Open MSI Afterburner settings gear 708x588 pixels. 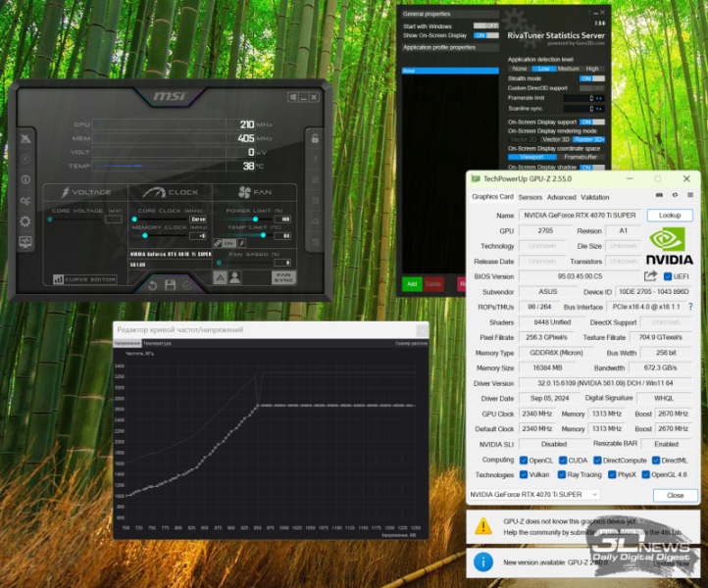point(25,221)
